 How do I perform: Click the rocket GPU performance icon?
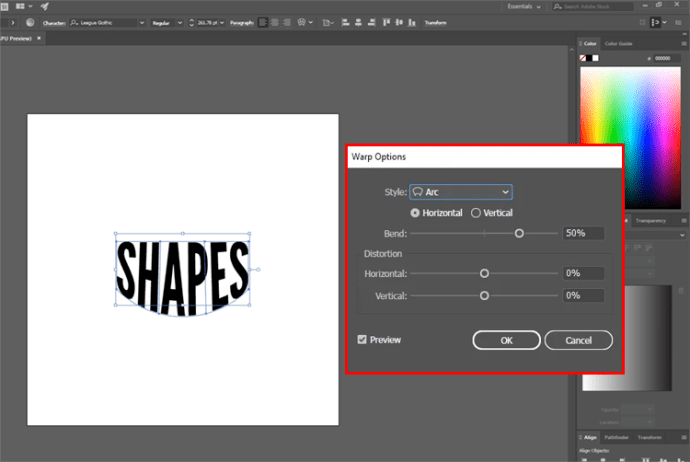tap(44, 6)
